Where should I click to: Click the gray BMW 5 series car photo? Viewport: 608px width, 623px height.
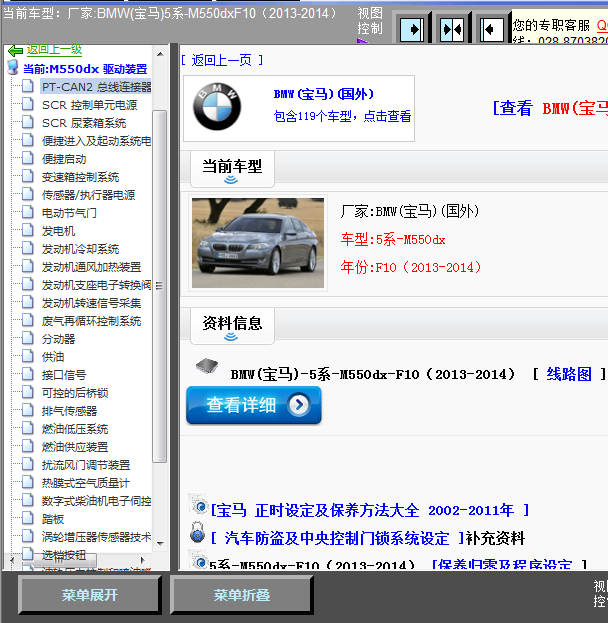(258, 243)
